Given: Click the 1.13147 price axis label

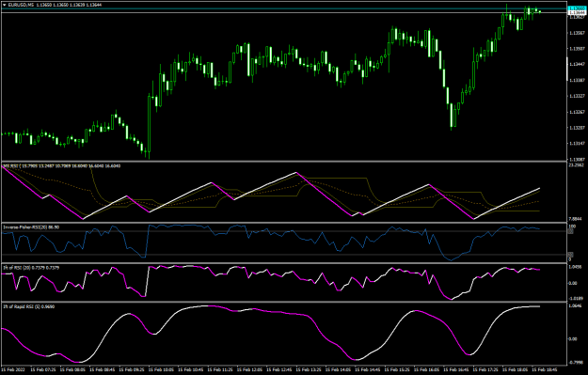Looking at the screenshot, I should [578, 144].
